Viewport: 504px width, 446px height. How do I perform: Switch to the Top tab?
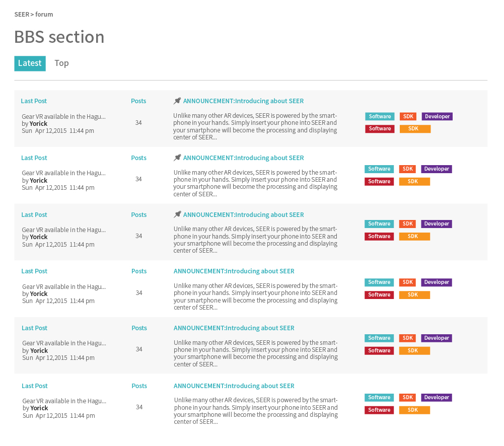coord(62,63)
